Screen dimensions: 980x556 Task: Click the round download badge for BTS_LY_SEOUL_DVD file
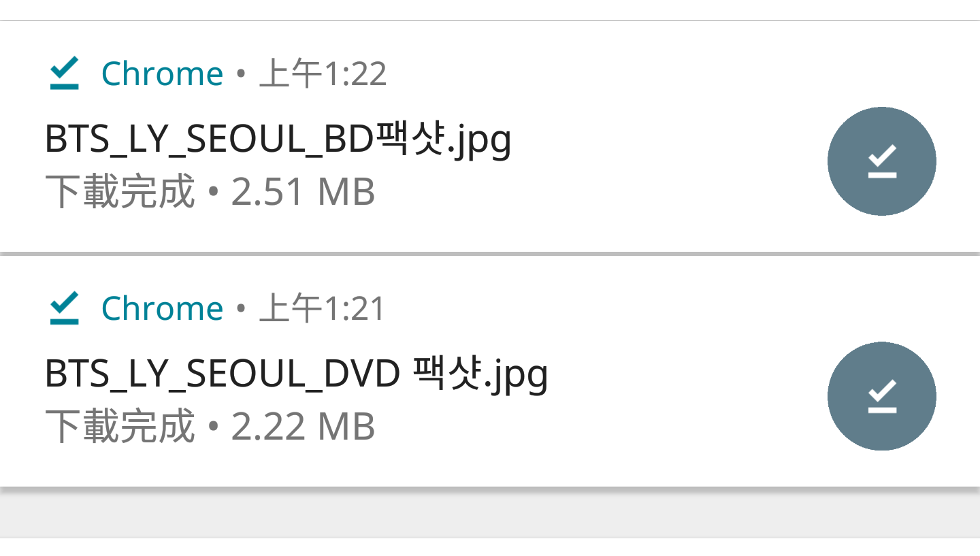tap(882, 396)
